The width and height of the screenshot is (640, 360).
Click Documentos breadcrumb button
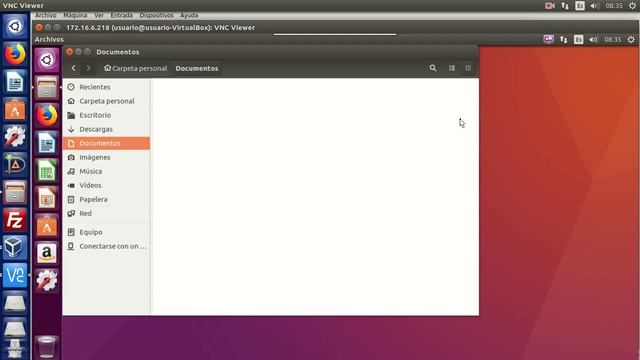click(197, 68)
